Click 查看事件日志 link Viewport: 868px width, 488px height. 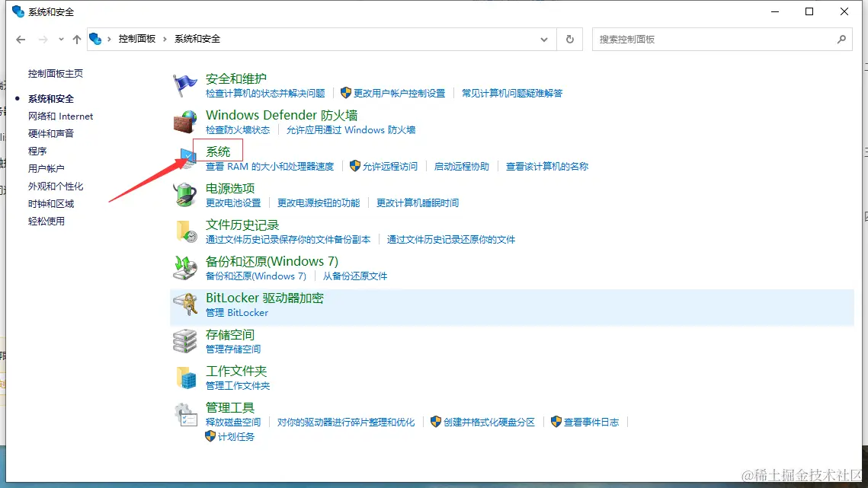(591, 423)
